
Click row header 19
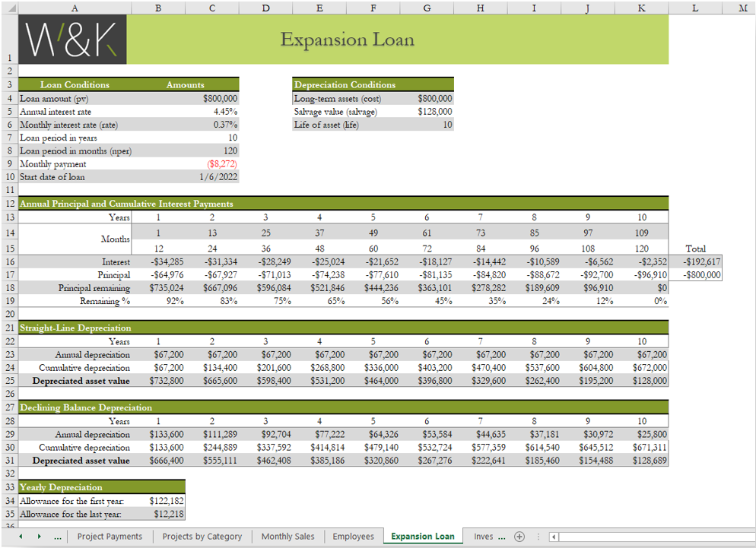pos(9,301)
